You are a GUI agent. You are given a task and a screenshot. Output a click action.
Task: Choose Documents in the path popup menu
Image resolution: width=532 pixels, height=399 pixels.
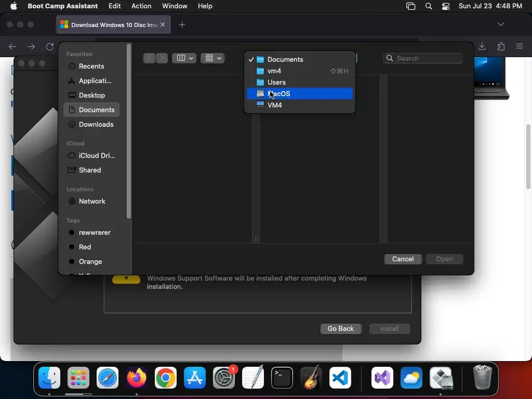[300, 59]
